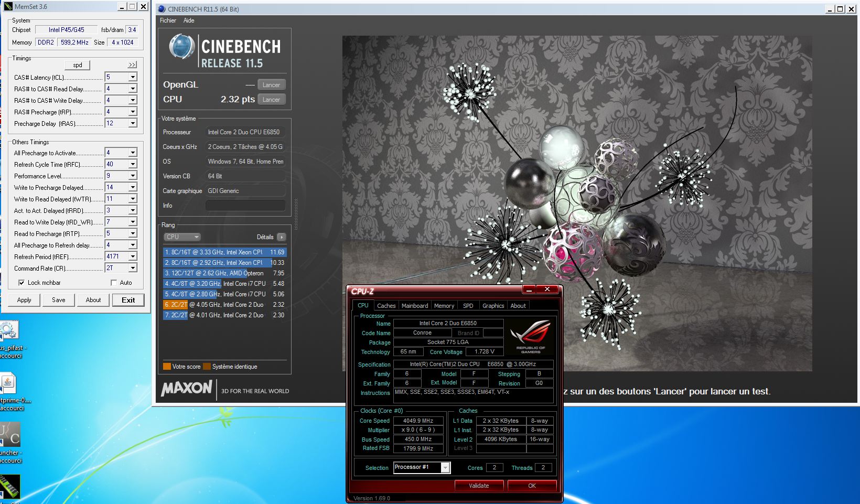Select ranking row 2C/2T @ 4.01 GHz Core 2 Duo

coord(224,315)
